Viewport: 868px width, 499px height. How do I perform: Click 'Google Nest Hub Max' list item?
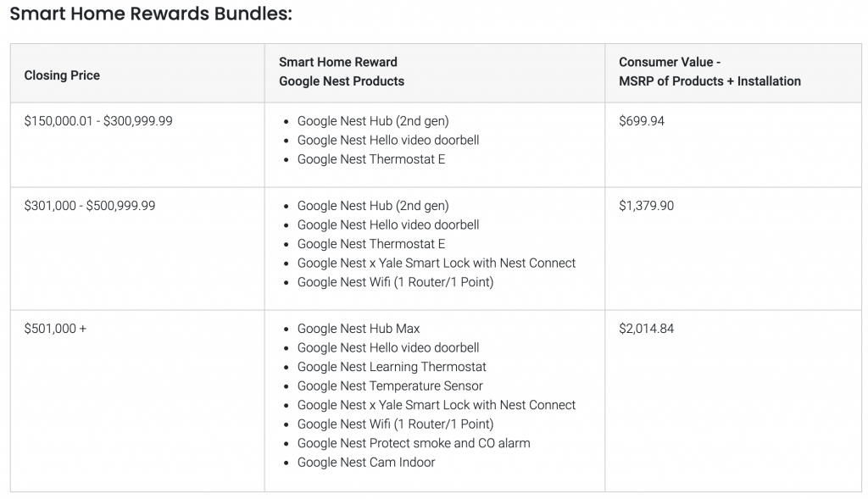click(x=359, y=329)
